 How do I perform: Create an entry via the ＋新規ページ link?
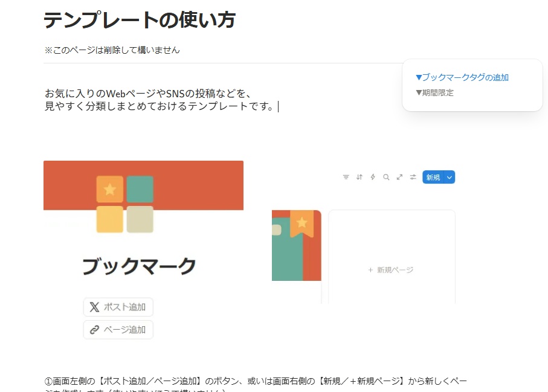[x=392, y=270]
